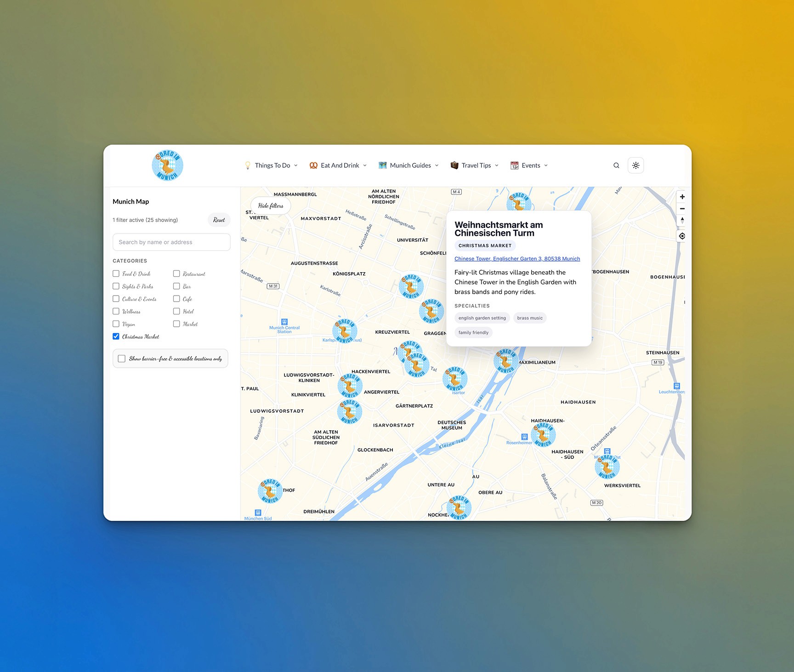Enable the Bar category checkbox

176,286
